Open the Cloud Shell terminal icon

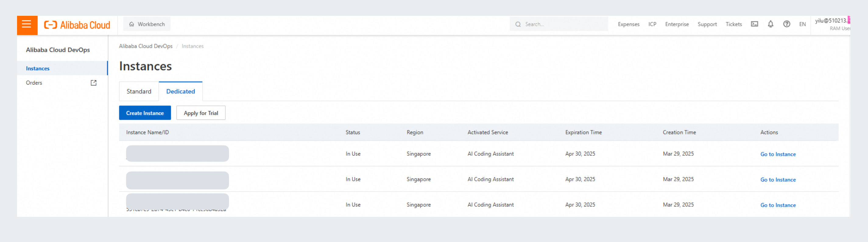click(754, 24)
